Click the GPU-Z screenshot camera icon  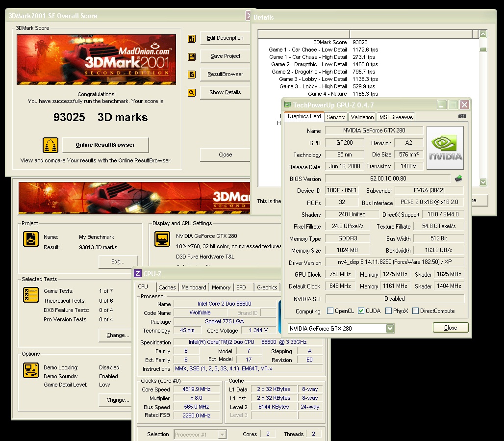[462, 116]
